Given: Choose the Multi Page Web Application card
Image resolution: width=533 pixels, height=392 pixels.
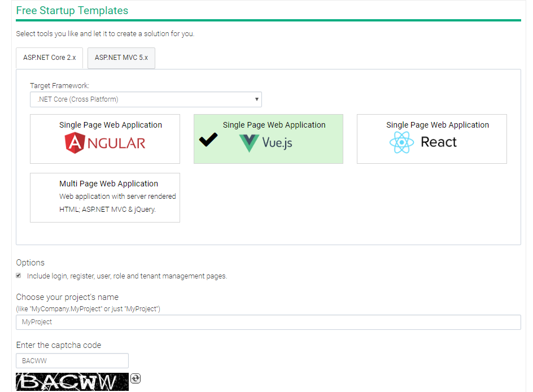Looking at the screenshot, I should [105, 198].
